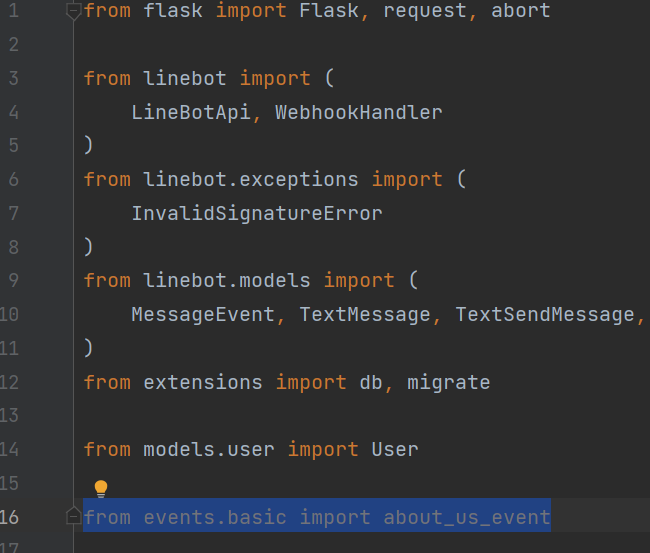Click the fold marker beside line 16
Image resolution: width=650 pixels, height=553 pixels.
click(x=73, y=517)
